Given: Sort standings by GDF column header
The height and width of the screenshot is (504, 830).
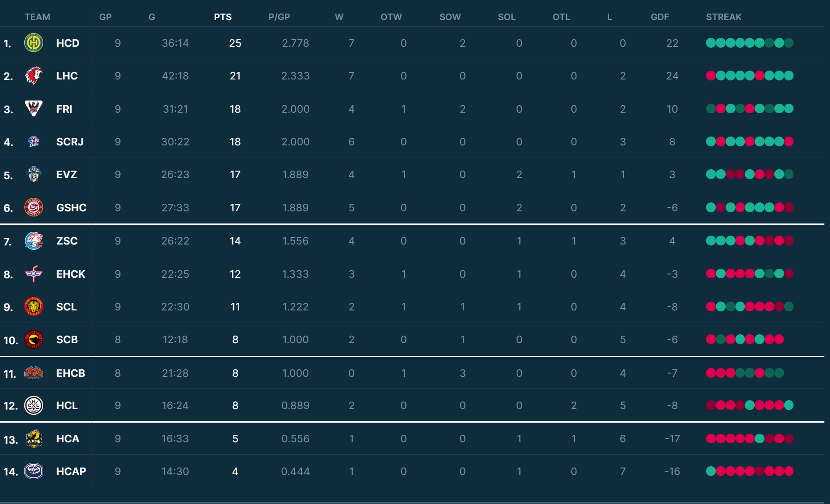Looking at the screenshot, I should [x=660, y=17].
